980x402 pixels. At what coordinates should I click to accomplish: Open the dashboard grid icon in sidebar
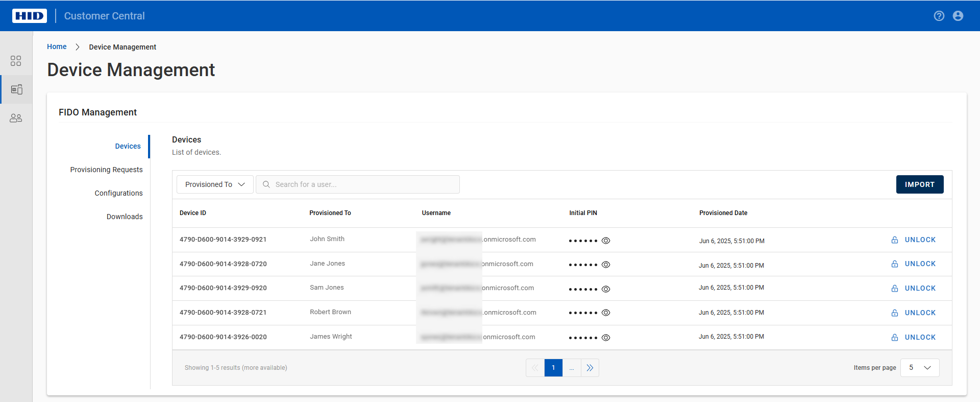pyautogui.click(x=16, y=61)
